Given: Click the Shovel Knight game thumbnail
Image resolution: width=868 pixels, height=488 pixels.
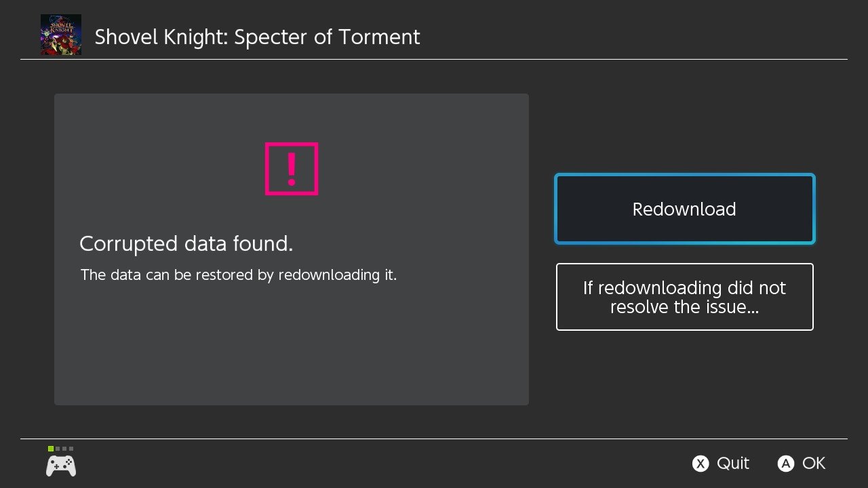Looking at the screenshot, I should [x=61, y=35].
